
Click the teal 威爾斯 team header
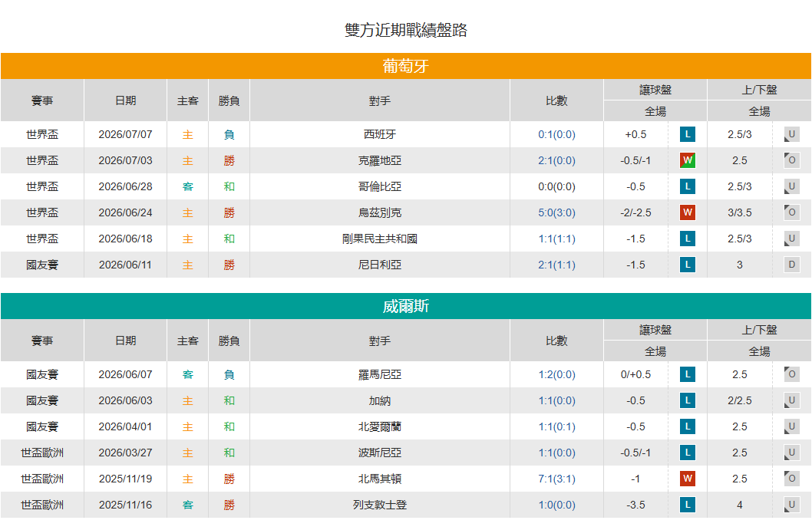pyautogui.click(x=406, y=306)
